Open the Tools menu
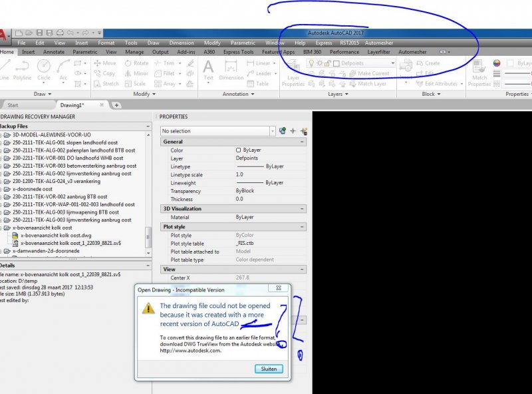532x394 pixels. coord(130,43)
